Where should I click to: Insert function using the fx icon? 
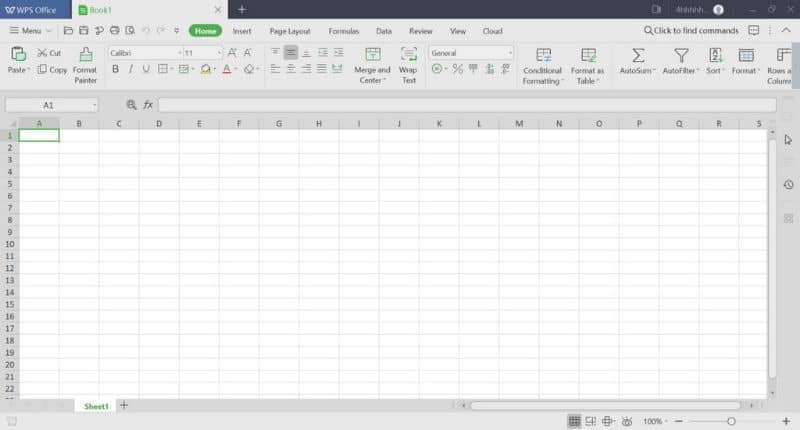point(148,105)
